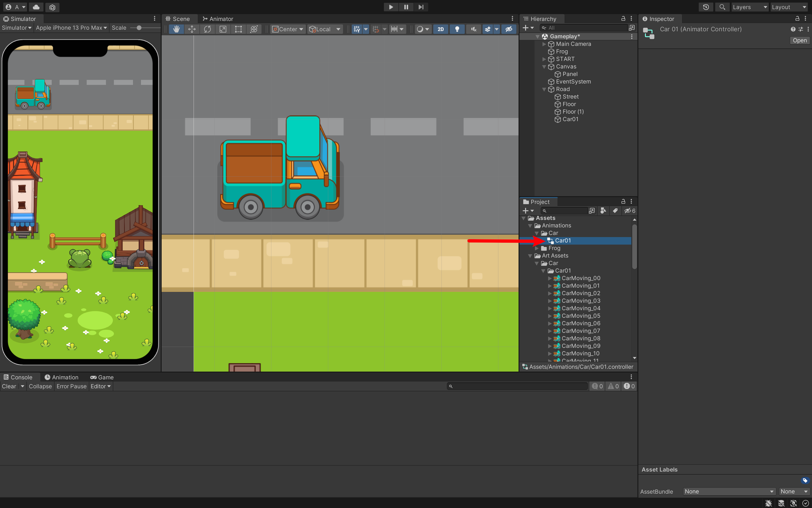Screen dimensions: 812x508
Task: Collapse the Road object in Hierarchy
Action: point(544,89)
